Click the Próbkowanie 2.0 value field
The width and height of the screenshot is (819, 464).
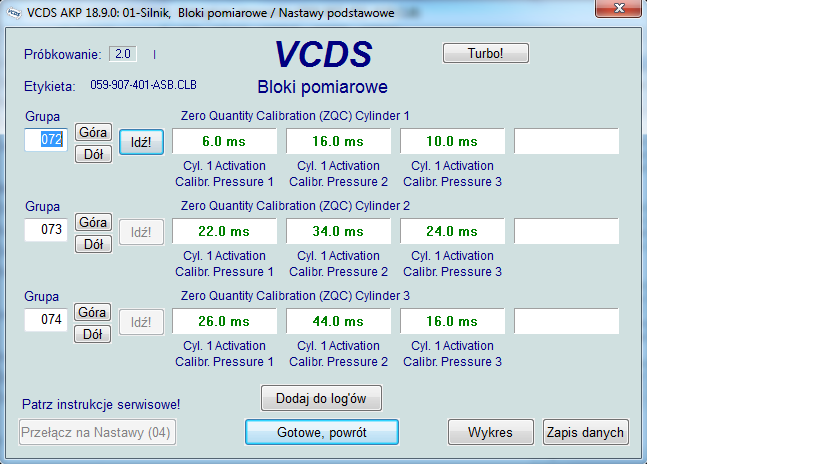tap(122, 53)
